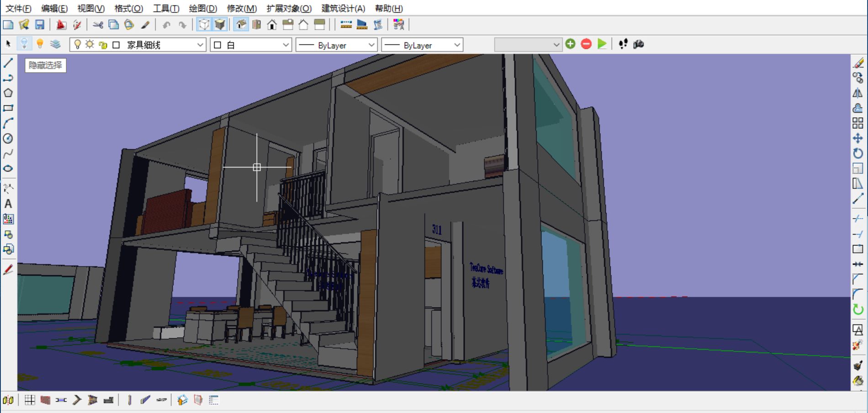
Task: Click the brick wall tool icon
Action: pyautogui.click(x=45, y=400)
